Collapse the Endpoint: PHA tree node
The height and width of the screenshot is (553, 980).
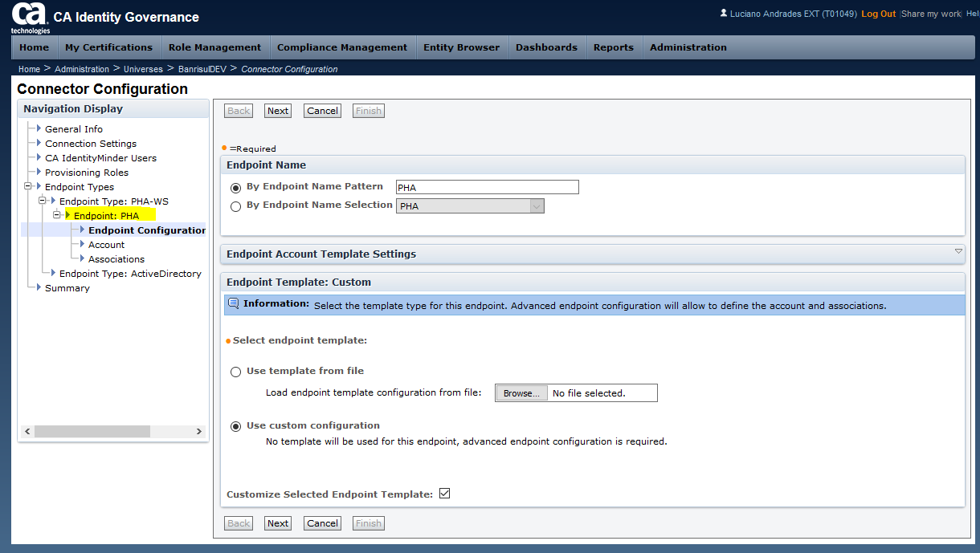click(x=57, y=215)
